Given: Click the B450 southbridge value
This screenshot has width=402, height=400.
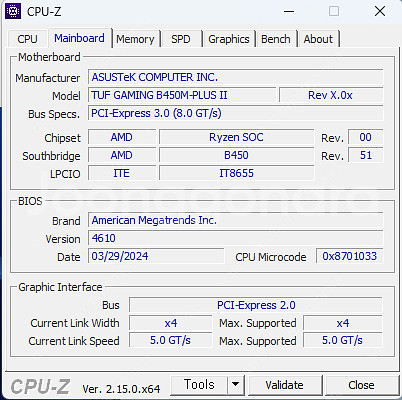Looking at the screenshot, I should click(x=236, y=155).
